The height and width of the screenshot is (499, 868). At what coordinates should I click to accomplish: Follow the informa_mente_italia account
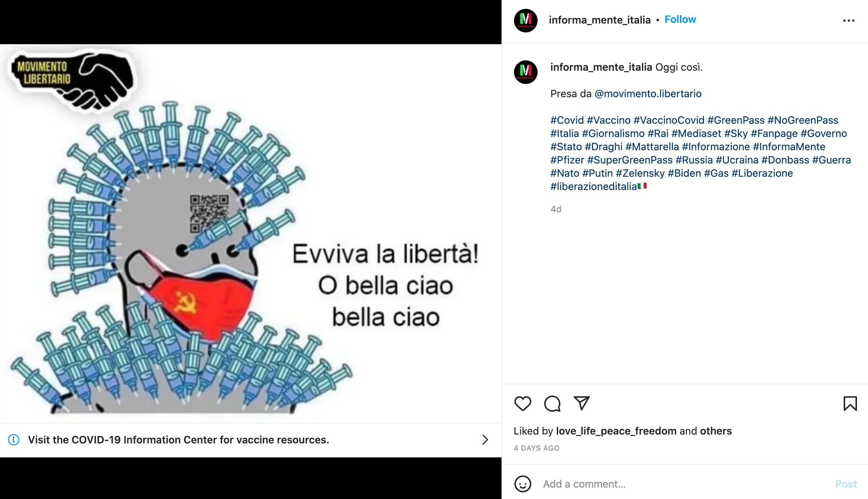(680, 20)
